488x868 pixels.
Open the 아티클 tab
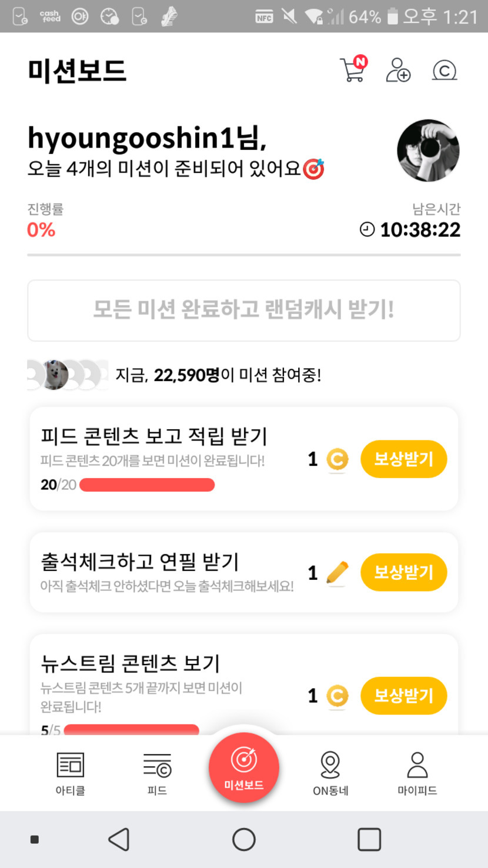pyautogui.click(x=70, y=773)
